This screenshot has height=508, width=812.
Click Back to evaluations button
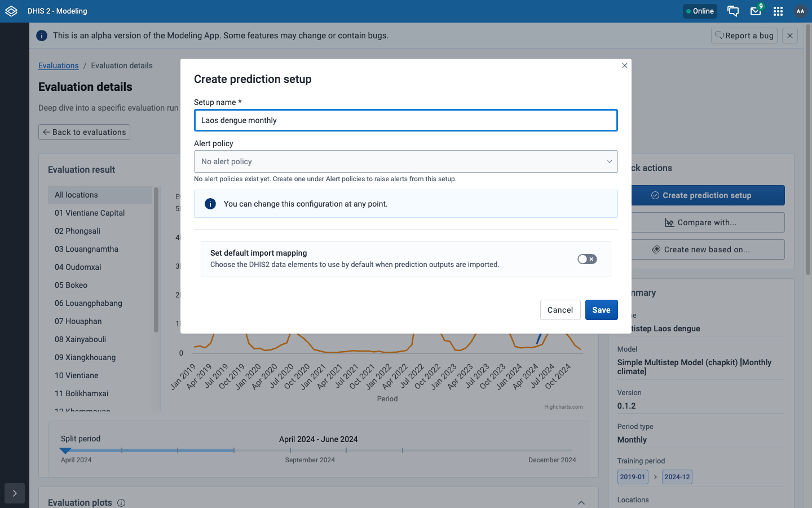pyautogui.click(x=84, y=132)
